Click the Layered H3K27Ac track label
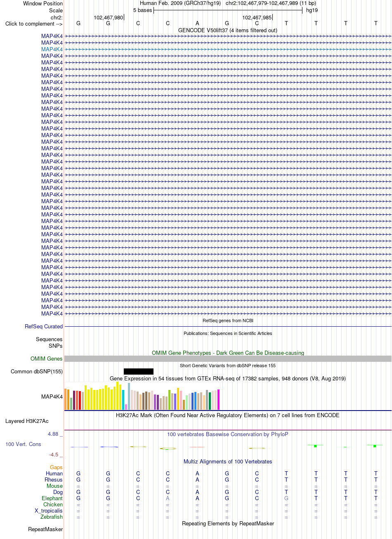Image resolution: width=392 pixels, height=539 pixels. tap(27, 421)
